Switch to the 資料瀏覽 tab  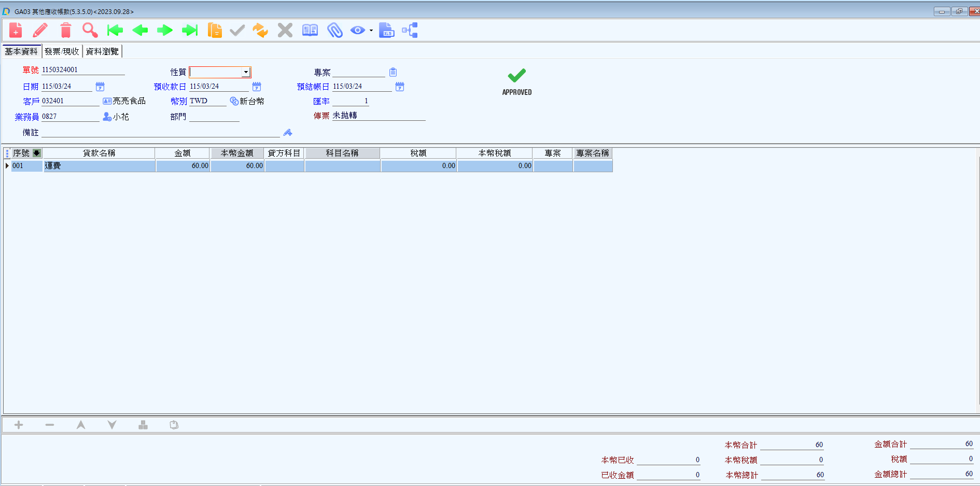[x=102, y=51]
